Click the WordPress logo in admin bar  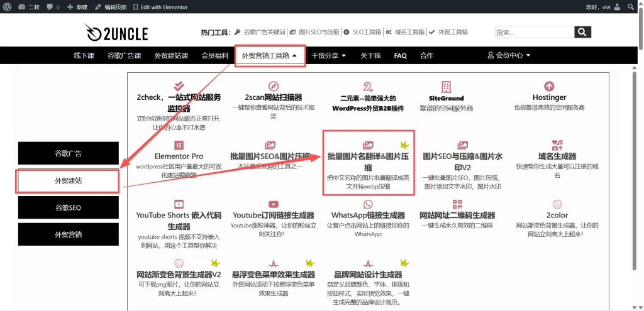[x=7, y=7]
